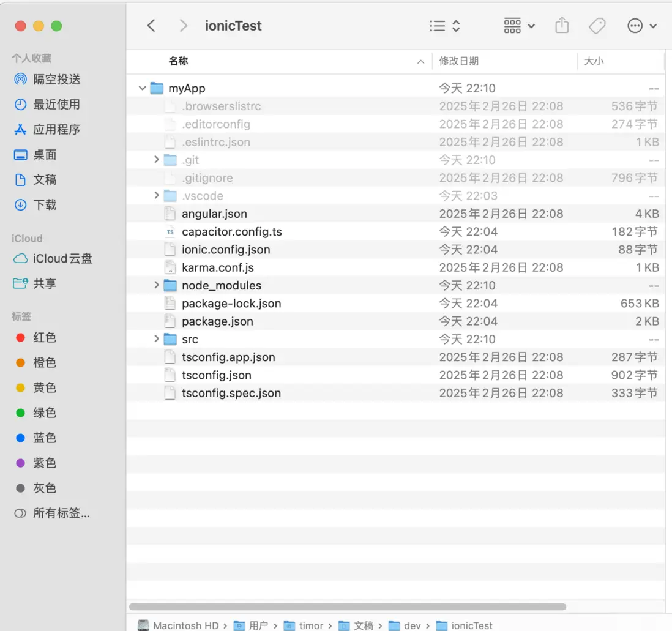The image size is (672, 631).
Task: Click the Tag icon in toolbar
Action: pos(597,26)
